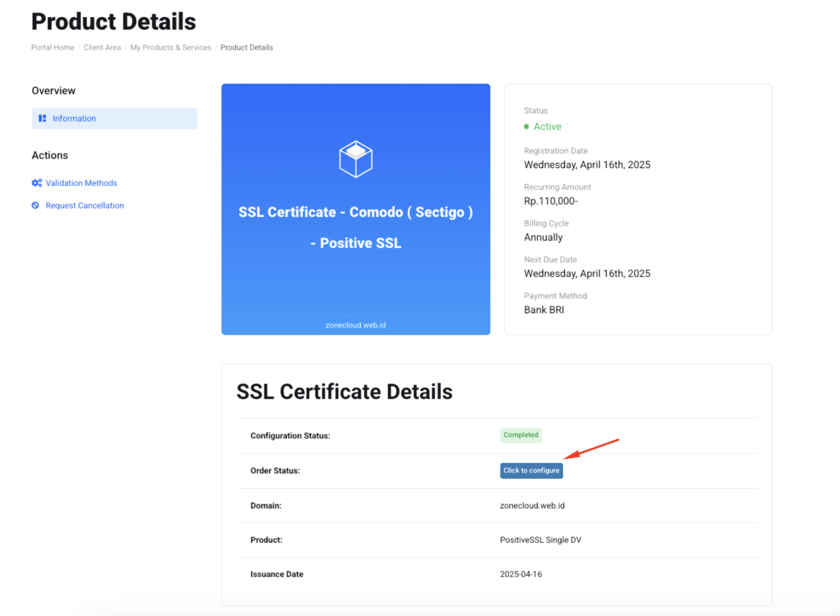Select Request Cancellation link
Screen dimensions: 840x616
pyautogui.click(x=85, y=205)
